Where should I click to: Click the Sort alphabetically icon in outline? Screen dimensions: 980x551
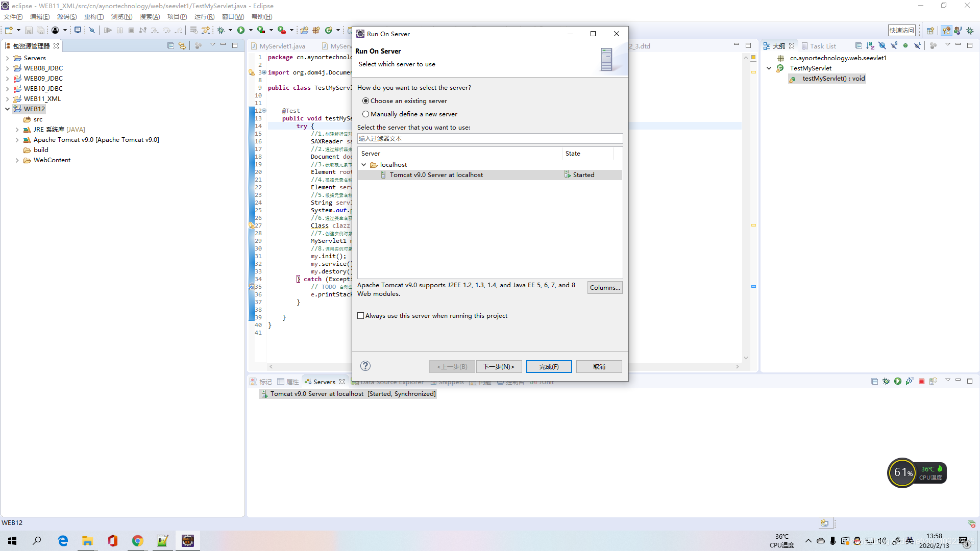point(870,46)
